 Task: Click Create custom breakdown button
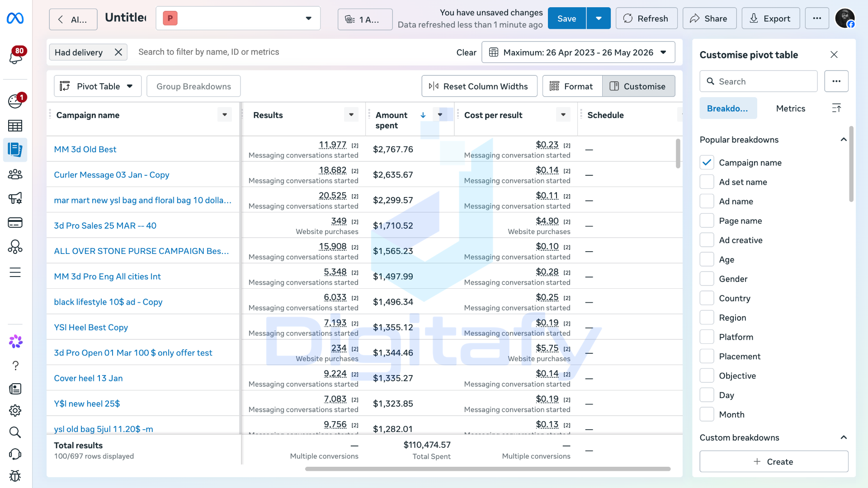[774, 461]
